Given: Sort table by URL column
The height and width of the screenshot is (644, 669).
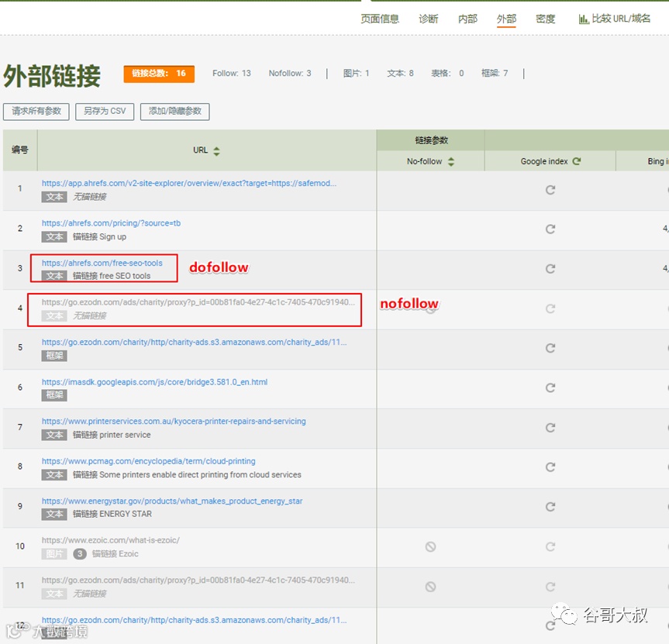Looking at the screenshot, I should click(x=217, y=151).
